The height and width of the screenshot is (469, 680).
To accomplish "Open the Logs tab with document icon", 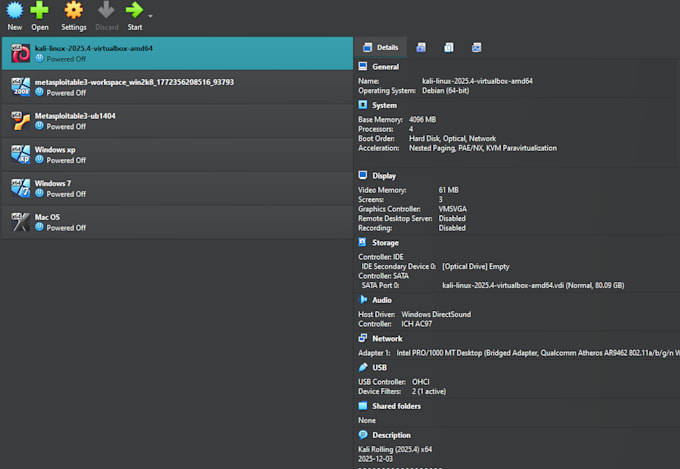I will pos(448,47).
